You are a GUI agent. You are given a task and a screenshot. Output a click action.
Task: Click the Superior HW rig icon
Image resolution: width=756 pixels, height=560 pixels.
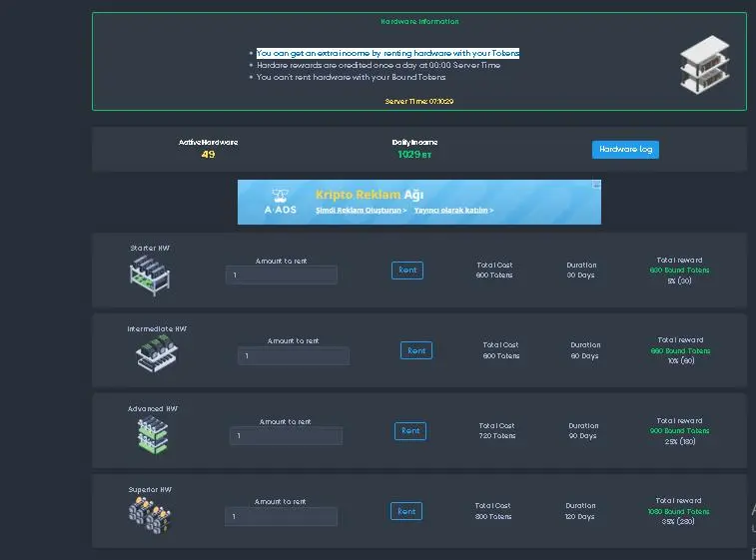pos(150,516)
